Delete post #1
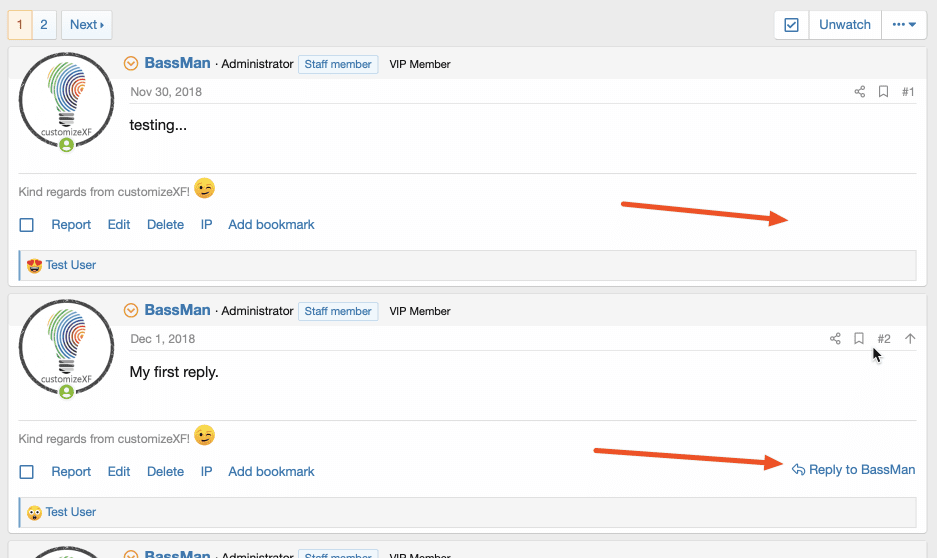This screenshot has height=558, width=937. pos(166,225)
